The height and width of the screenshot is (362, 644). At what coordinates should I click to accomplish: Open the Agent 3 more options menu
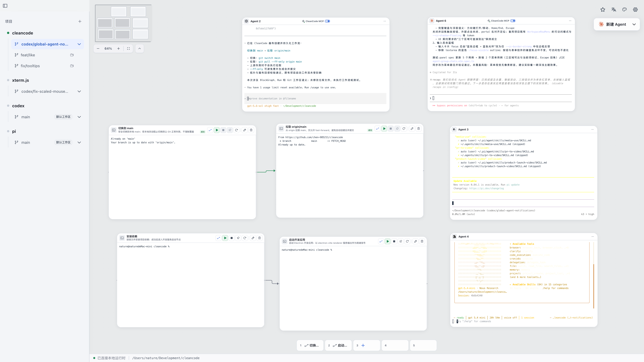click(x=592, y=129)
